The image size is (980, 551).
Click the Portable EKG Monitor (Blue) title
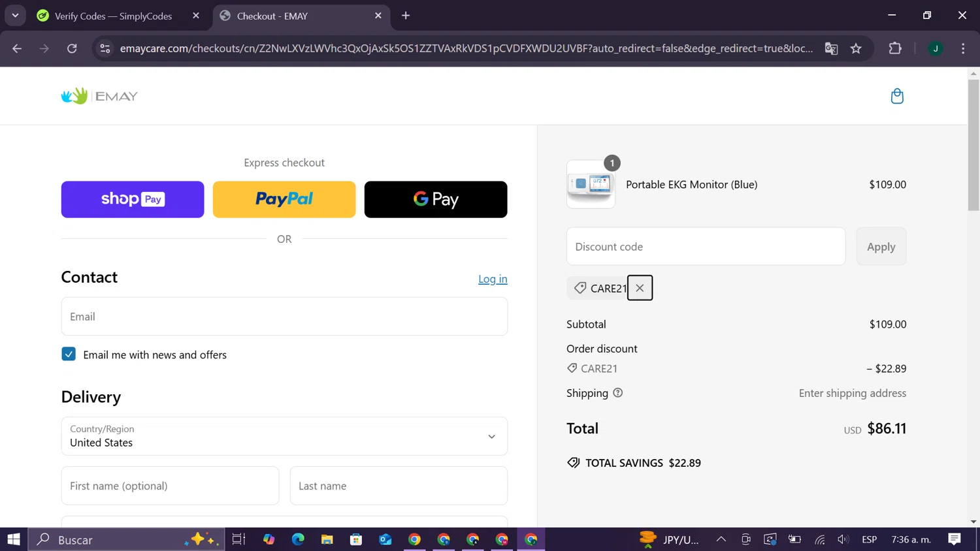coord(692,184)
